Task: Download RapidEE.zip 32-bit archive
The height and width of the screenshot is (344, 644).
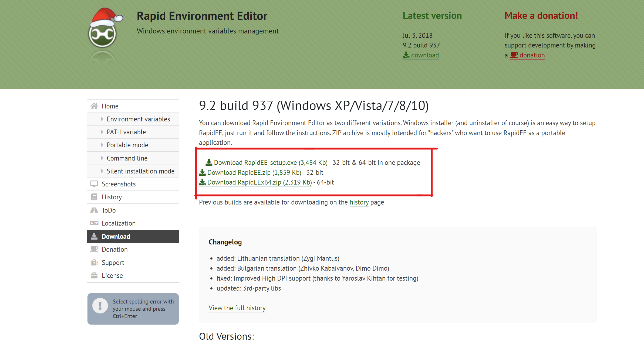Action: click(x=254, y=172)
